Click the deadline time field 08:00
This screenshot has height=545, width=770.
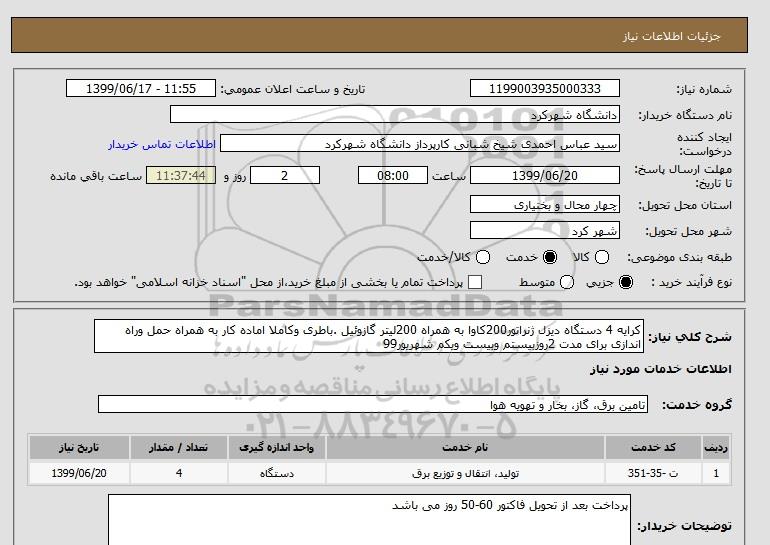tap(393, 176)
